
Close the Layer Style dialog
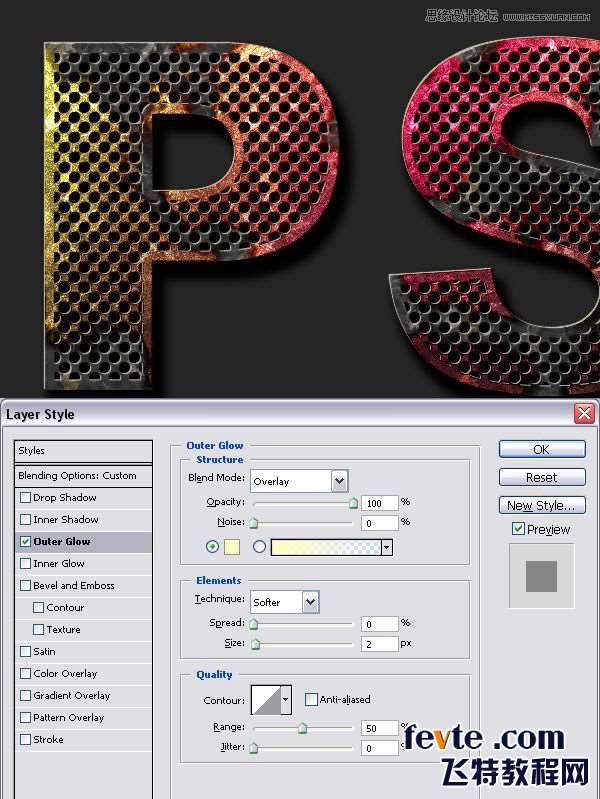584,413
